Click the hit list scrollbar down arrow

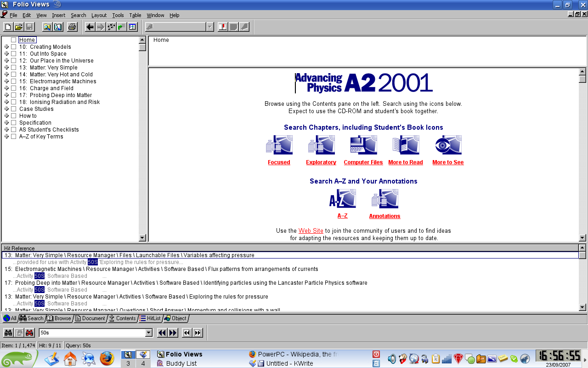582,307
